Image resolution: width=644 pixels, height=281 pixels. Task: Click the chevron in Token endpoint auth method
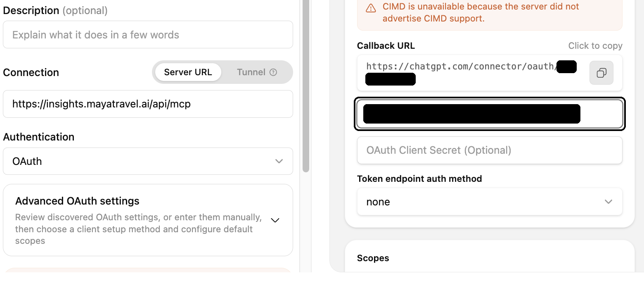coord(608,202)
